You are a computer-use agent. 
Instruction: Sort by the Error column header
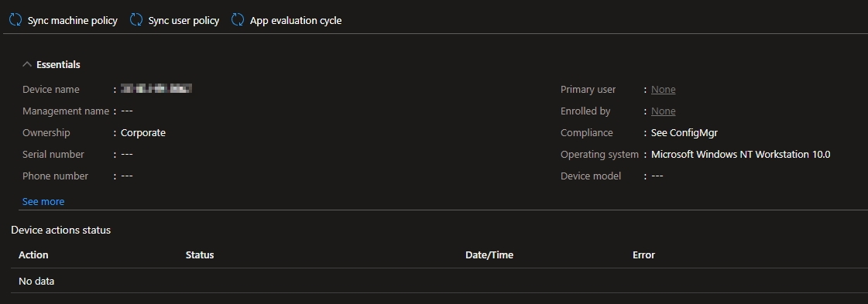643,254
